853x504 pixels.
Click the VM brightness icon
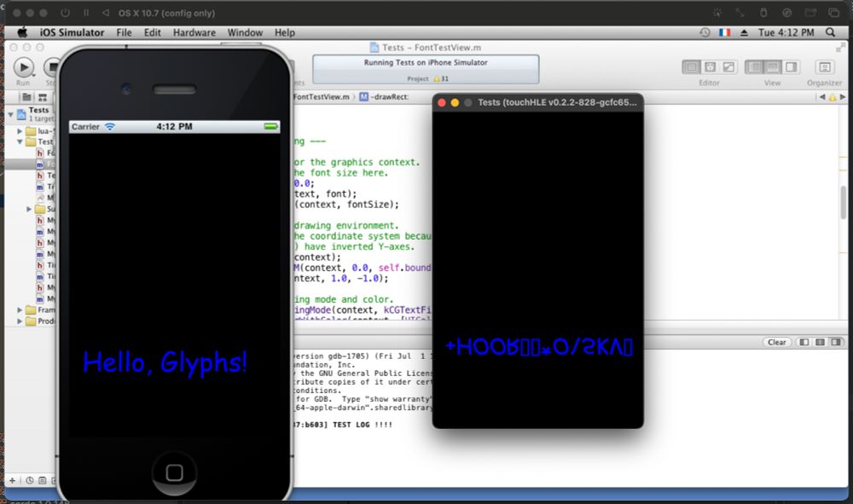click(x=717, y=13)
